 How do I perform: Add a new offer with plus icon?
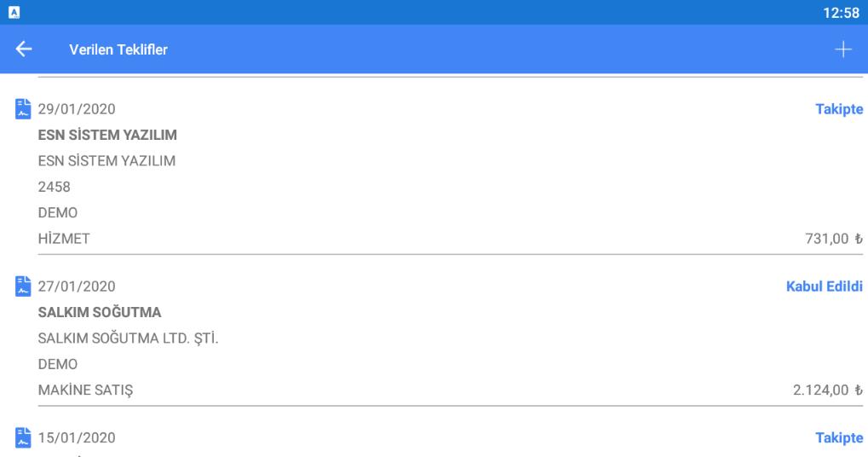[843, 49]
